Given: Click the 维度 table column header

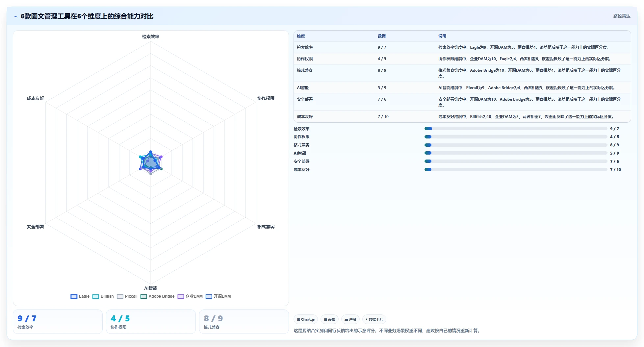Looking at the screenshot, I should pyautogui.click(x=301, y=36).
